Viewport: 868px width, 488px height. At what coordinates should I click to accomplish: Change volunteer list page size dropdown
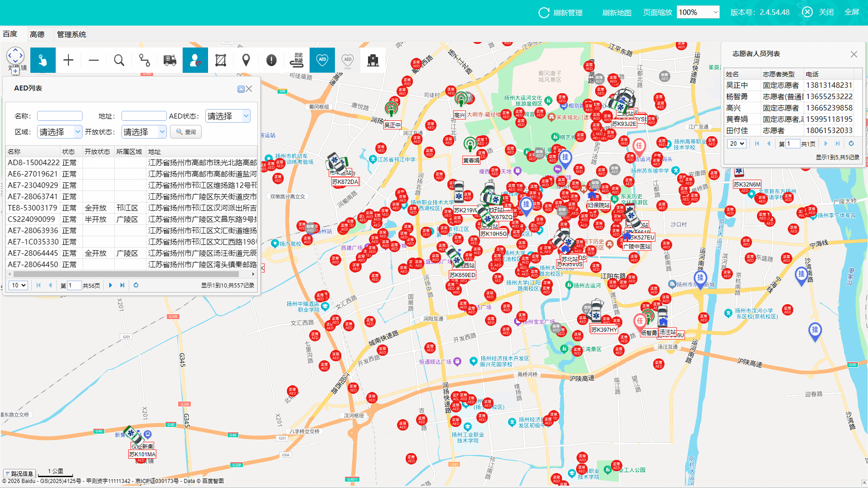736,144
